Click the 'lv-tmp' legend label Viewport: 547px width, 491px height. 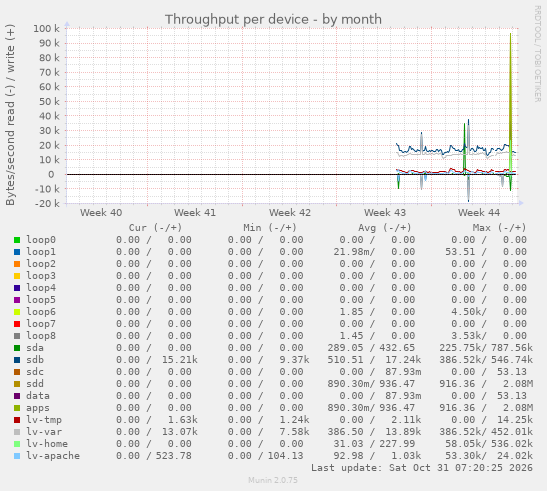pyautogui.click(x=44, y=420)
